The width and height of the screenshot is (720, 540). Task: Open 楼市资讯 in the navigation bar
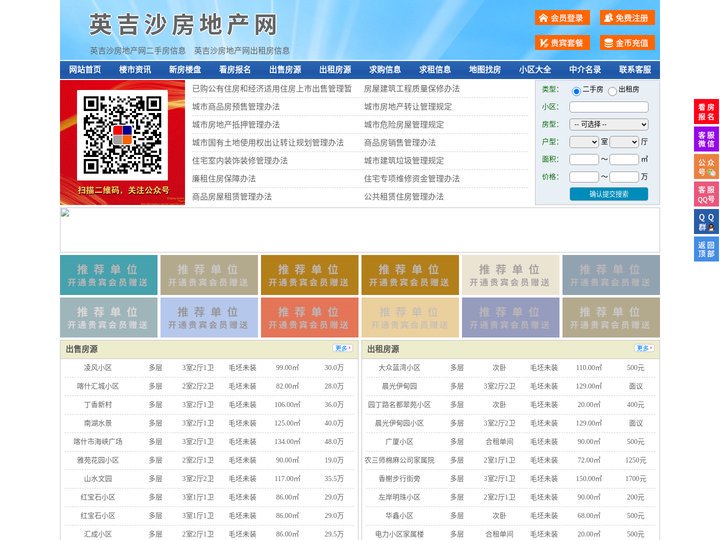(135, 70)
